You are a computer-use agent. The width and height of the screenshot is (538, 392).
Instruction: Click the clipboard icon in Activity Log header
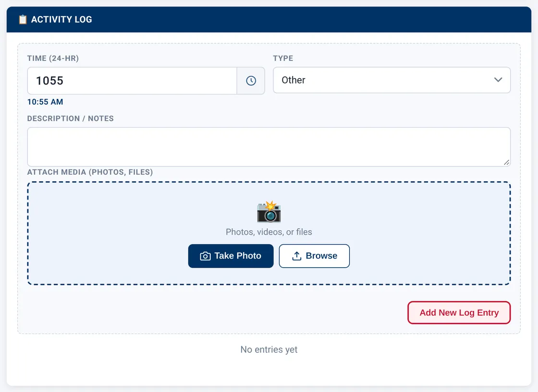coord(23,20)
